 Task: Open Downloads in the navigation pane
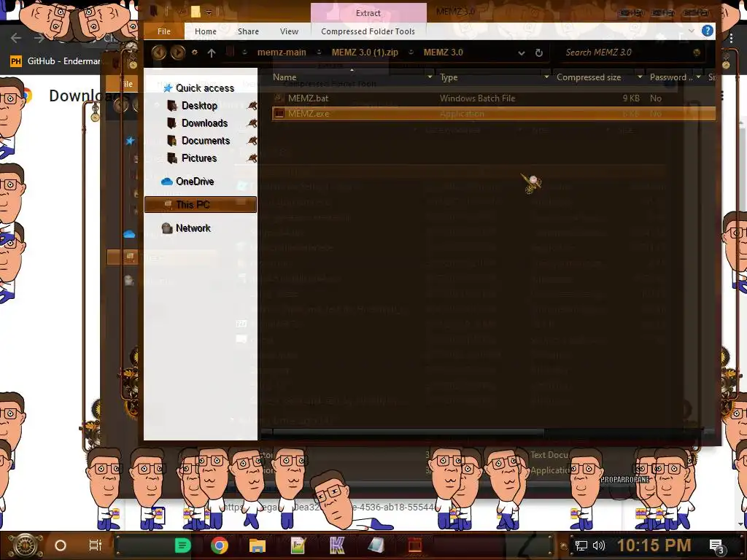204,123
